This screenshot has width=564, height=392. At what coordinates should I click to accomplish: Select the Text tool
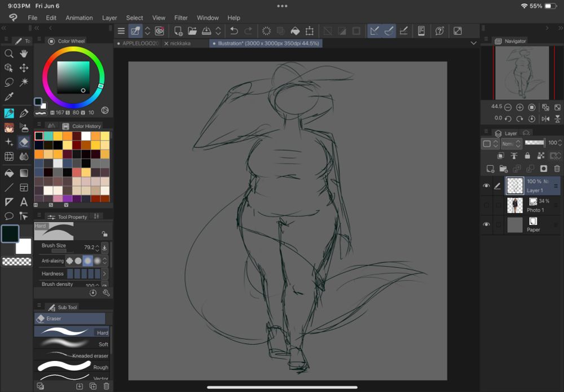click(x=24, y=202)
